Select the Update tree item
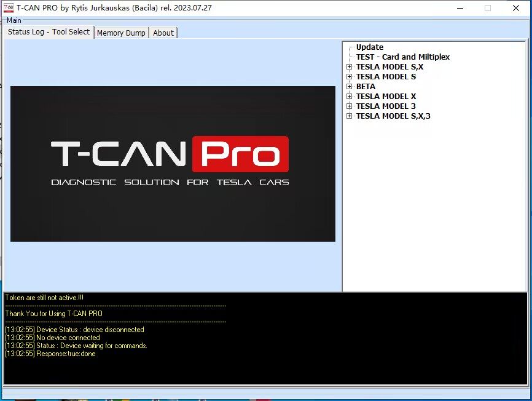The image size is (532, 401). point(370,47)
